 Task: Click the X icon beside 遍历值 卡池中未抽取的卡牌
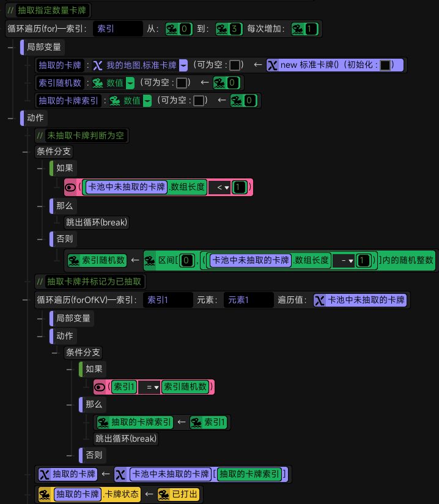pyautogui.click(x=320, y=300)
